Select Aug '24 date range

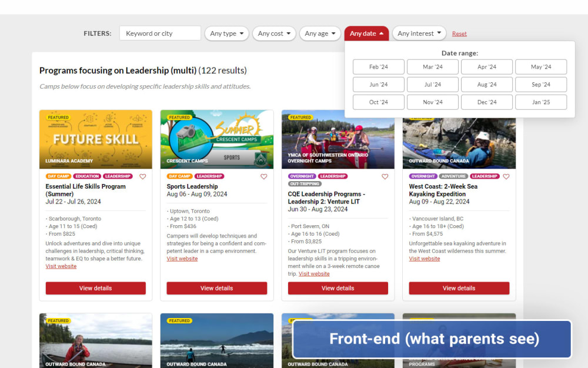(x=487, y=84)
